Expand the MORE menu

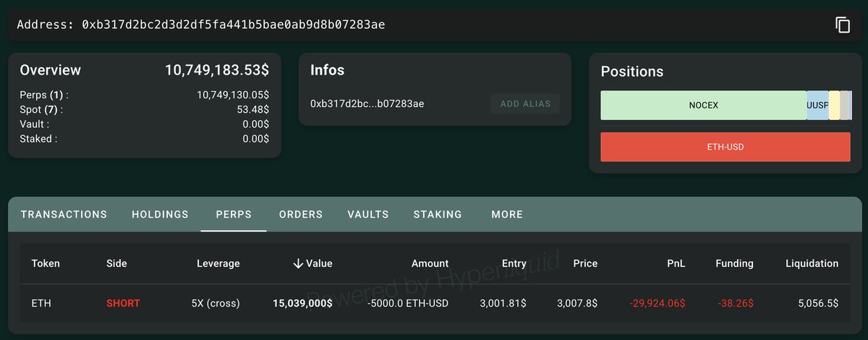pos(507,214)
